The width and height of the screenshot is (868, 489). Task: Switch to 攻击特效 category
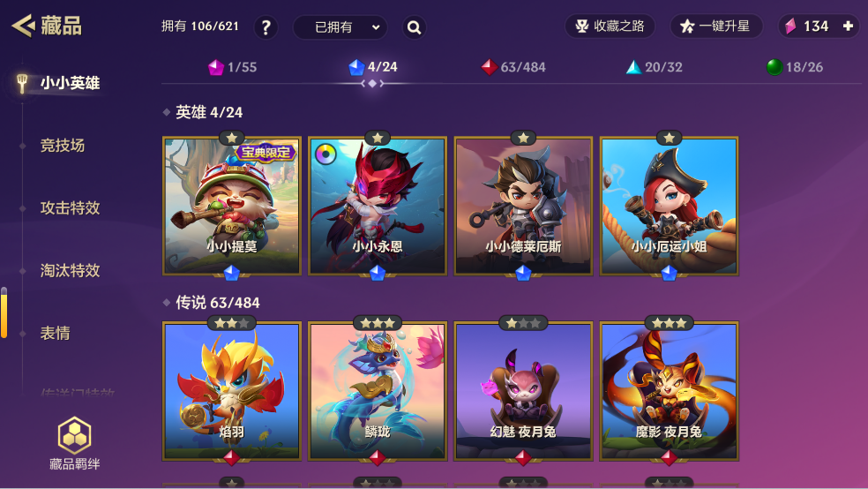coord(71,208)
